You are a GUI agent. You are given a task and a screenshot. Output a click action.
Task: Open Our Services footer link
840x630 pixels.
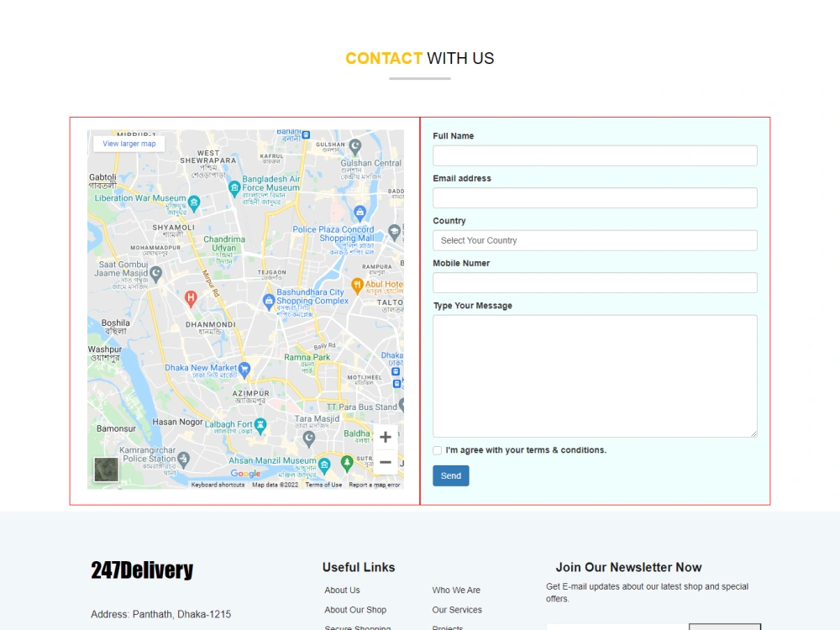click(457, 610)
